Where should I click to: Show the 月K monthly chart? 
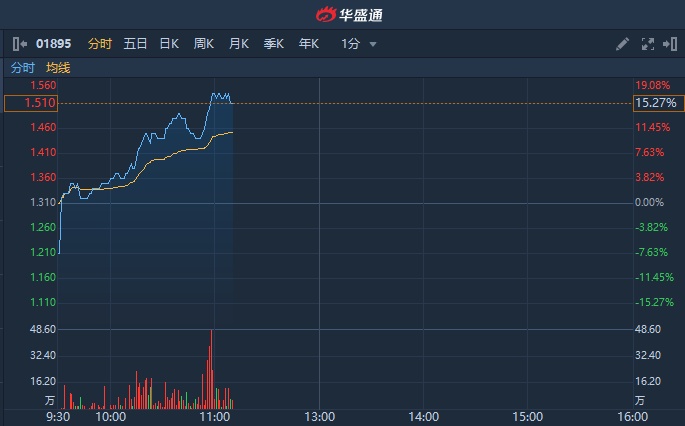[238, 44]
